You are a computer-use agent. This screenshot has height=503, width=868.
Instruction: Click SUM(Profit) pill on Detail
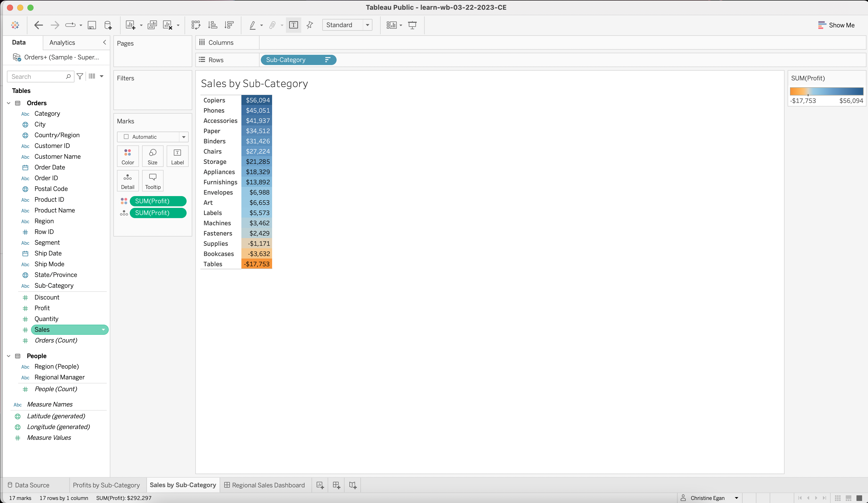click(158, 213)
